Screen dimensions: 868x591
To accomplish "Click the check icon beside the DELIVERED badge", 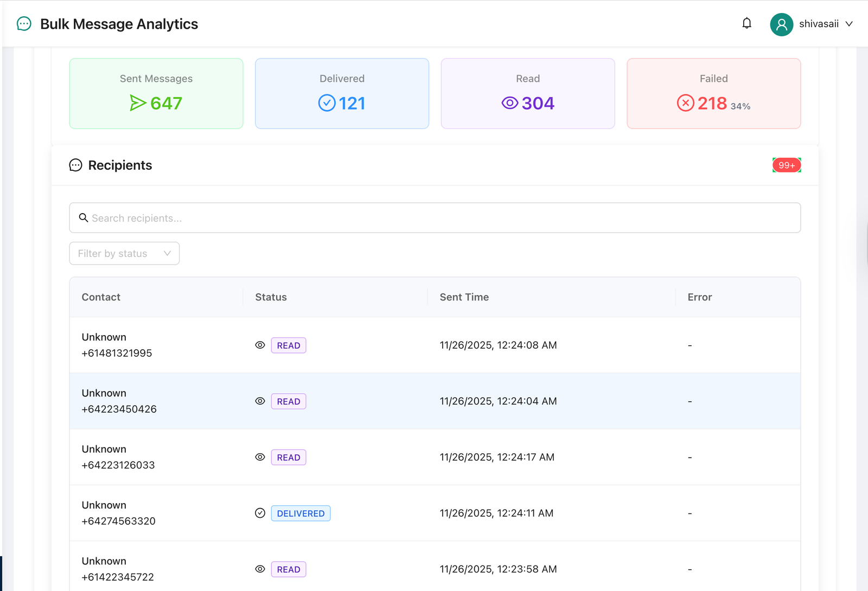I will coord(260,513).
